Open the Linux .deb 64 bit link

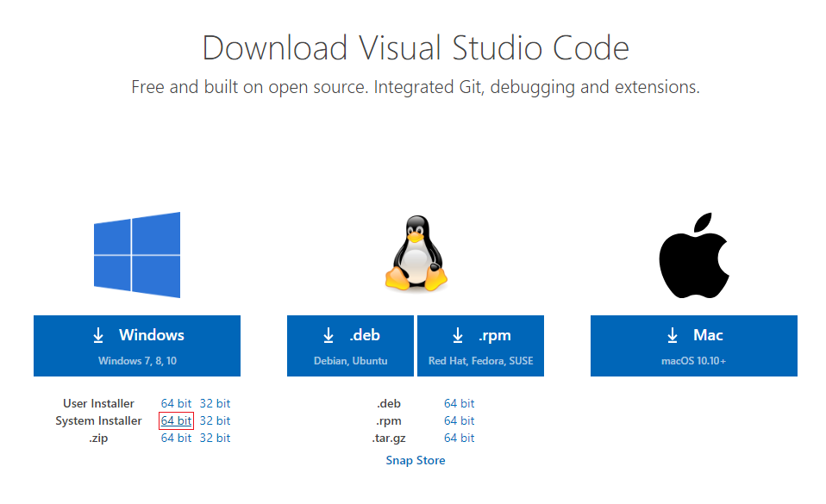tap(460, 403)
